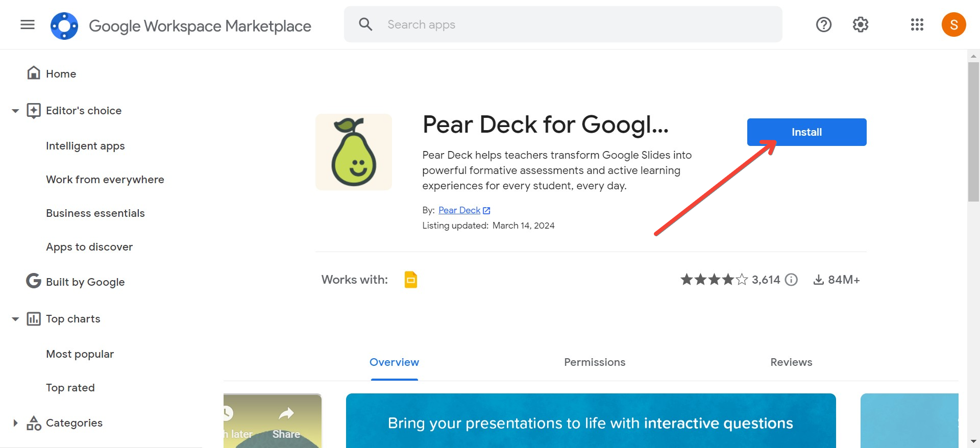This screenshot has width=980, height=448.
Task: Collapse the Top charts section
Action: click(x=15, y=319)
